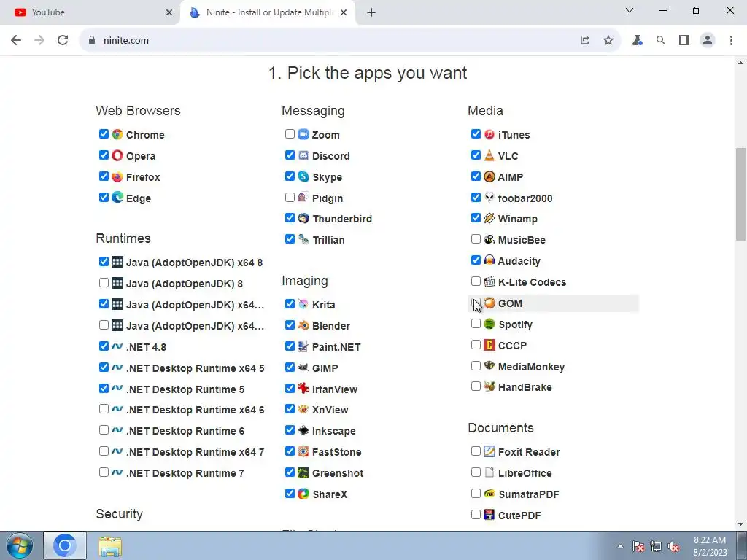Image resolution: width=747 pixels, height=560 pixels.
Task: Select the Ninite browser tab
Action: pos(267,12)
